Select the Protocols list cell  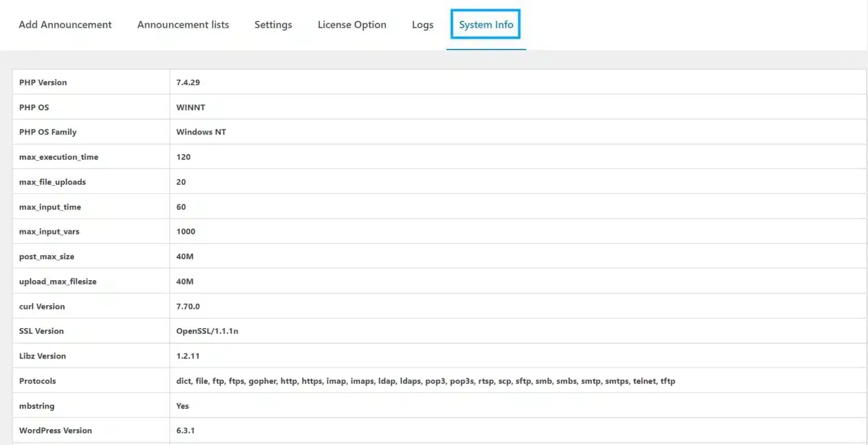point(426,380)
